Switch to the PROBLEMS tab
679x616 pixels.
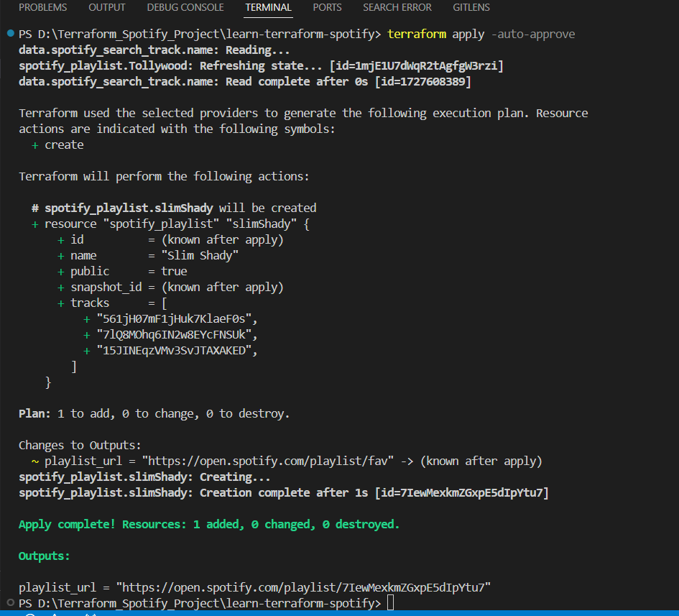43,7
